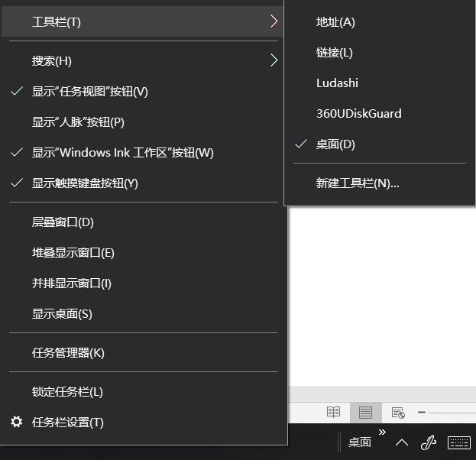Enable the 360UDiskGuard toolbar
476x460 pixels.
380,114
